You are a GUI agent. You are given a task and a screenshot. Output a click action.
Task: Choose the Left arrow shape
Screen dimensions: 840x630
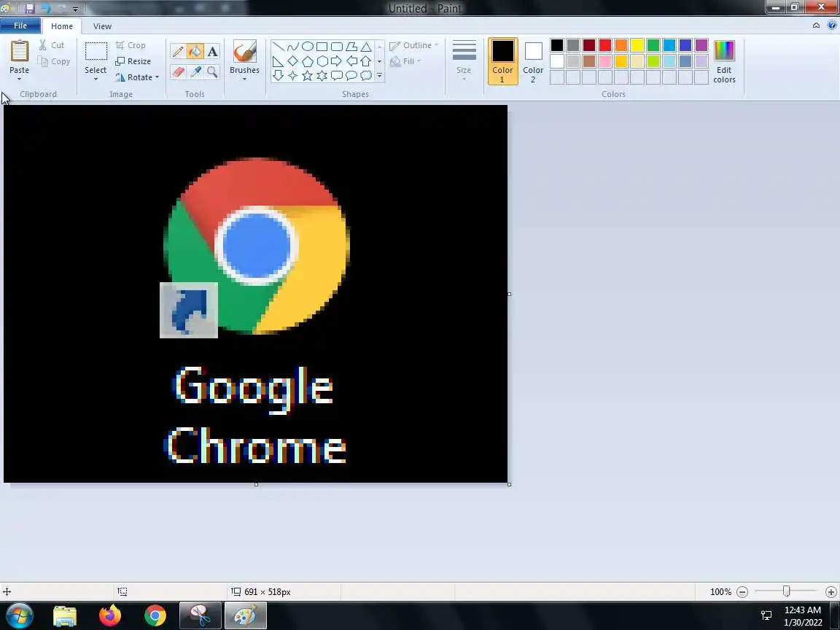click(x=351, y=61)
